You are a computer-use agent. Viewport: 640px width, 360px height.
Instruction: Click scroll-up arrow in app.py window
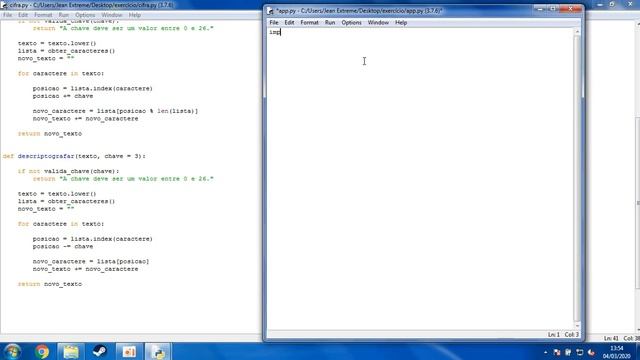[577, 32]
